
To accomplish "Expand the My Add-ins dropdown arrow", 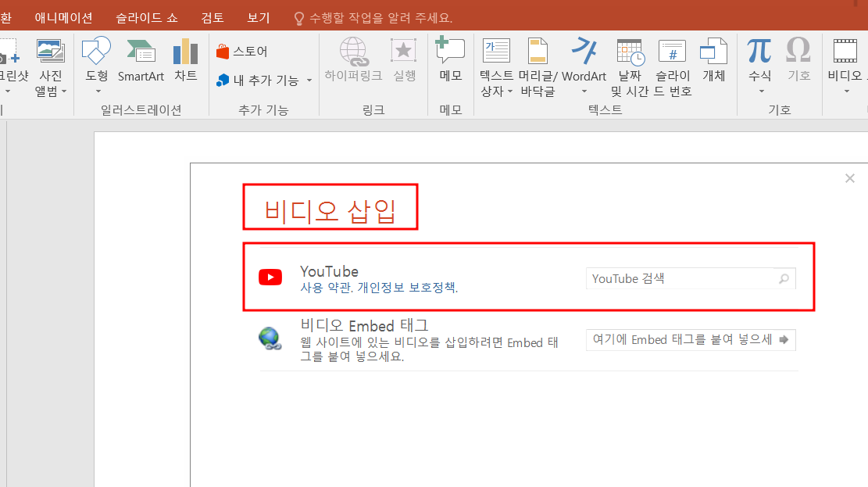I will 309,81.
